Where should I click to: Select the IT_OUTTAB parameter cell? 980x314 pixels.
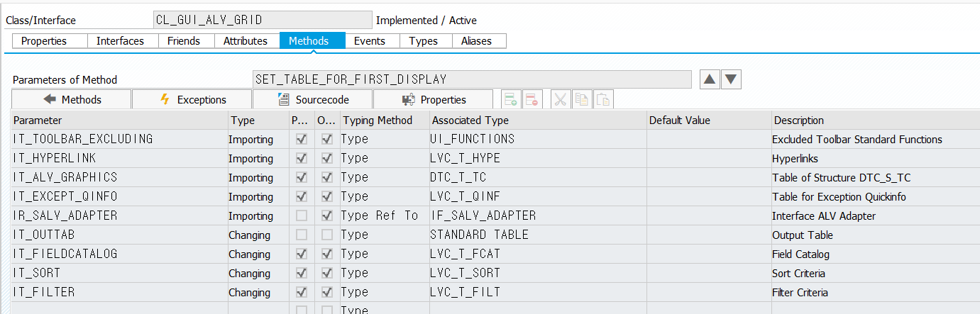coord(119,235)
